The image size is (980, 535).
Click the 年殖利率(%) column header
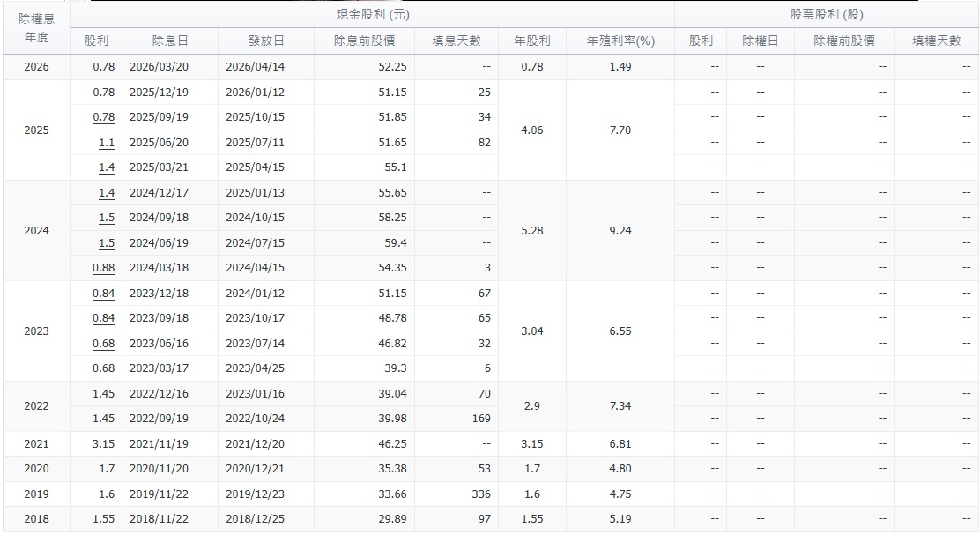620,40
